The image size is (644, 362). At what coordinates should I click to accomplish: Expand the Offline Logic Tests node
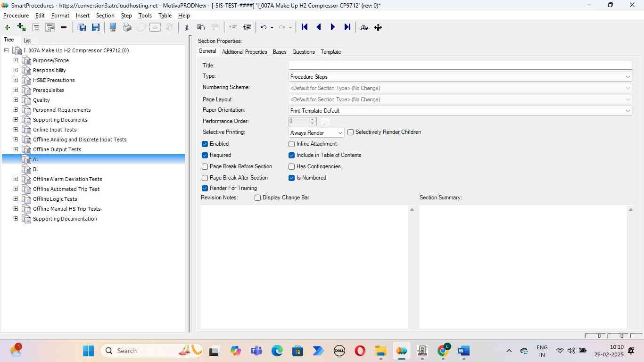point(16,199)
